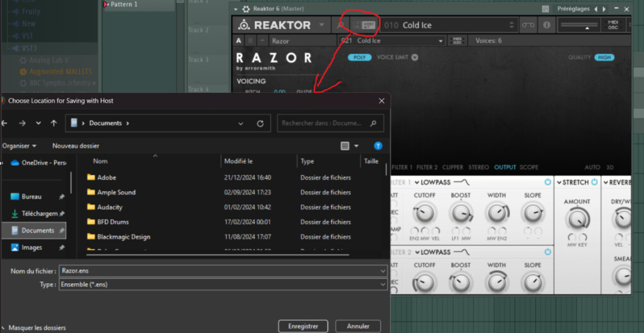Toggle the POLY voicing mode button

tap(359, 57)
